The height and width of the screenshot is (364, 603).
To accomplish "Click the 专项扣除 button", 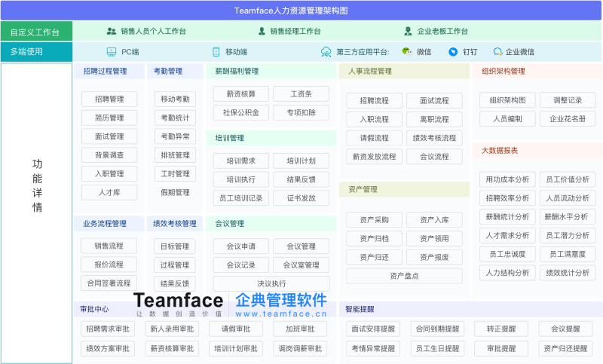I will 301,112.
